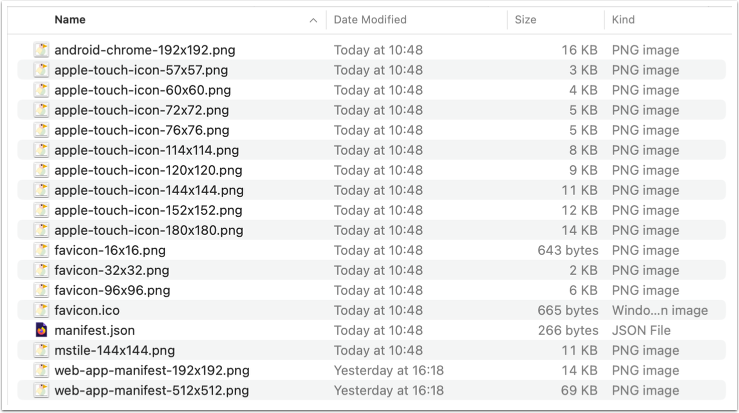Viewport: 739px width, 413px height.
Task: Click the apple-touch-icon-114x114.png file icon
Action: point(41,150)
